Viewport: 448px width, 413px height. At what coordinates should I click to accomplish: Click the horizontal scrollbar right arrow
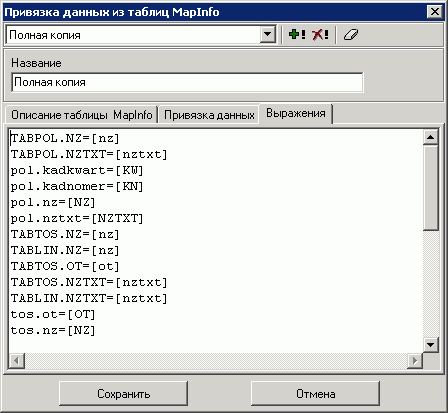point(415,361)
